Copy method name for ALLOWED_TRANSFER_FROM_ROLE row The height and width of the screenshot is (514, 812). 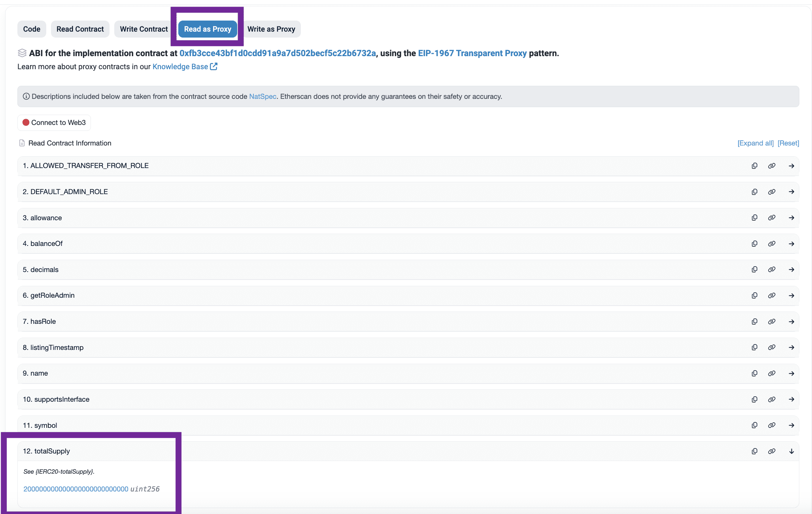pyautogui.click(x=754, y=166)
